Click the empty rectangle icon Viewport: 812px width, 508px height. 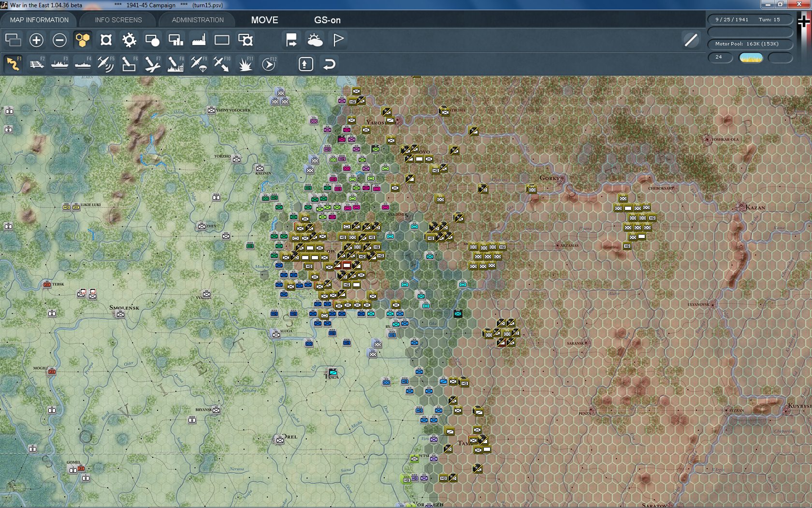[x=222, y=40]
